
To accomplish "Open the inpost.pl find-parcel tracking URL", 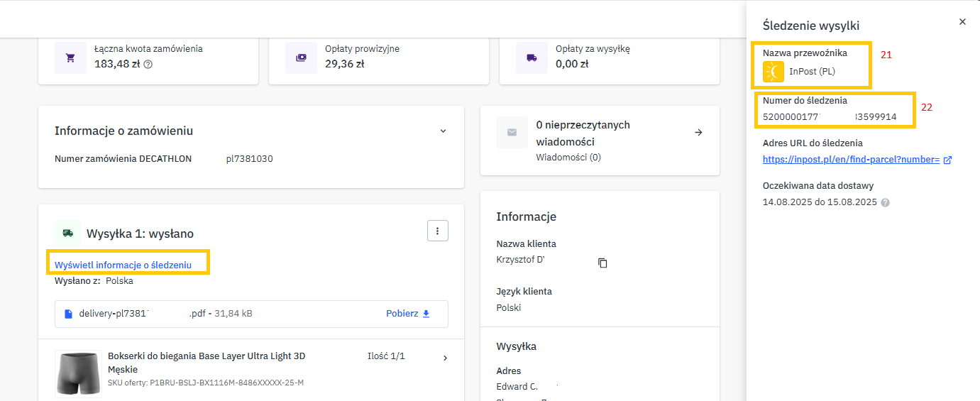I will click(x=851, y=160).
